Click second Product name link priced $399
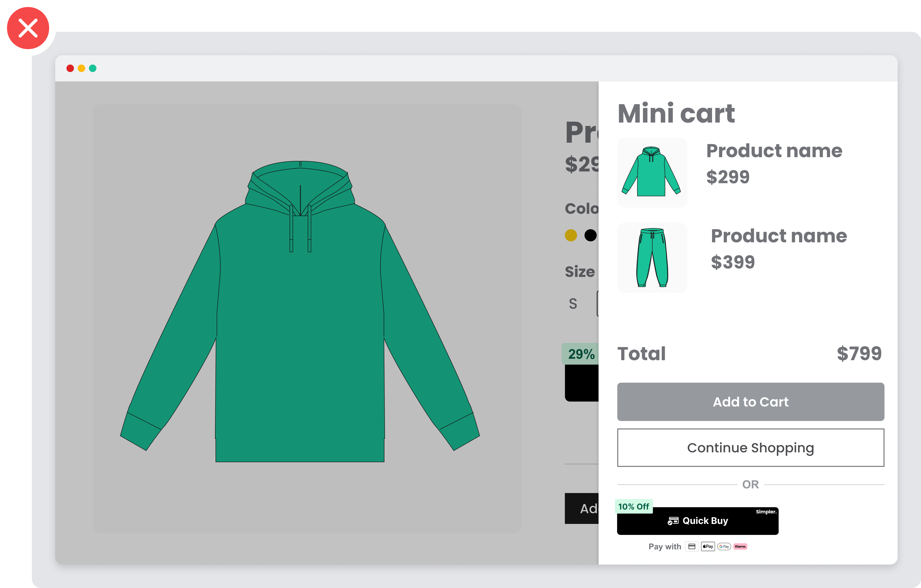The image size is (921, 588). [x=779, y=236]
